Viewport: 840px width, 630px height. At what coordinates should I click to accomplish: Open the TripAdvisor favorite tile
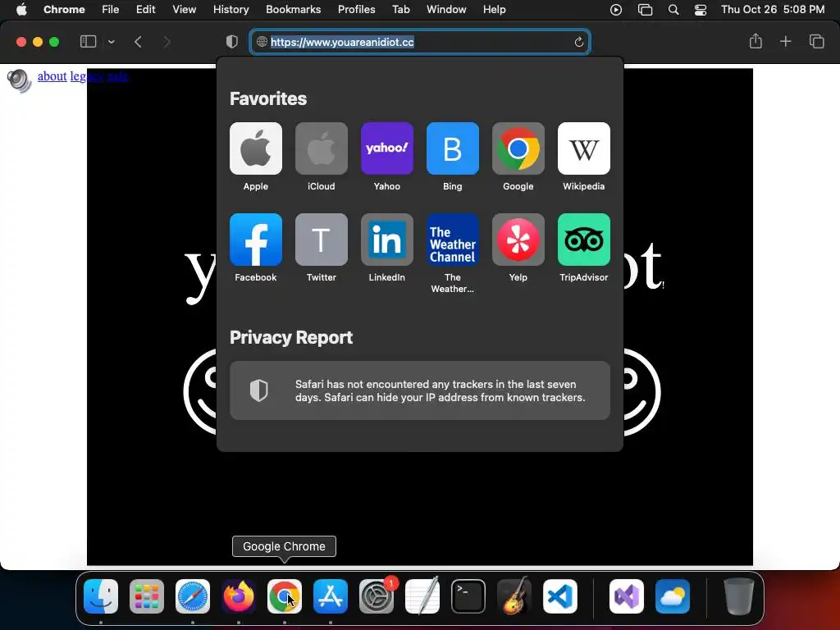tap(583, 240)
